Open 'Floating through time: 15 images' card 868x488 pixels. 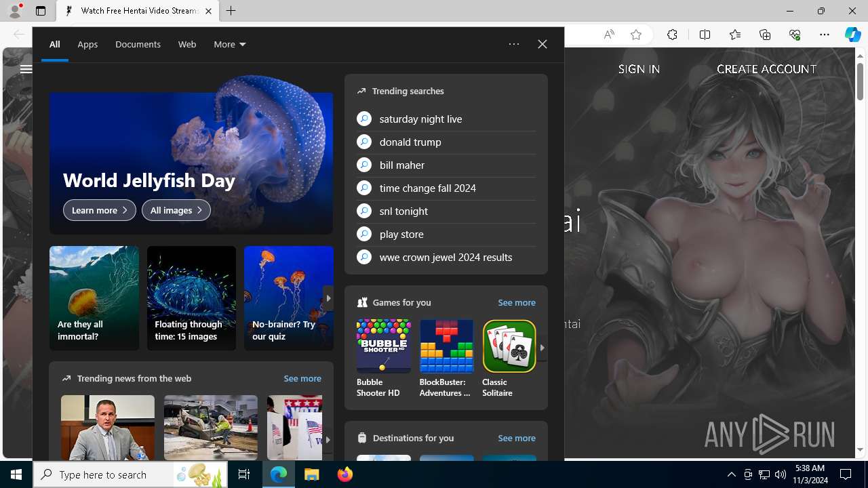point(191,298)
